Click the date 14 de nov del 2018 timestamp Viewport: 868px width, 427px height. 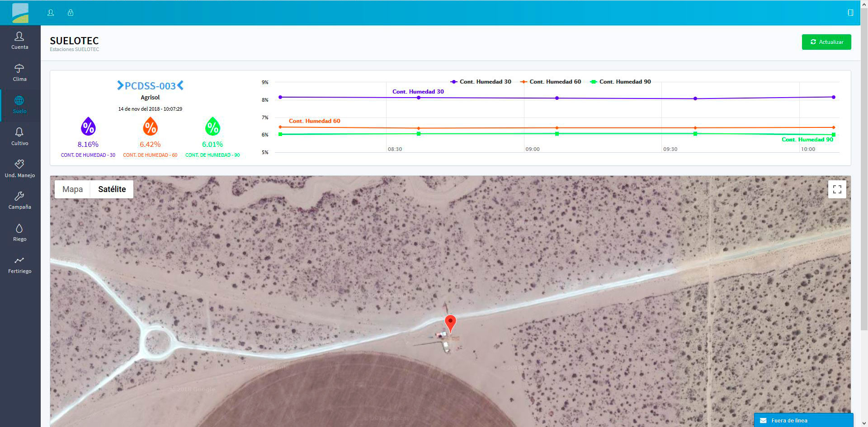(150, 109)
